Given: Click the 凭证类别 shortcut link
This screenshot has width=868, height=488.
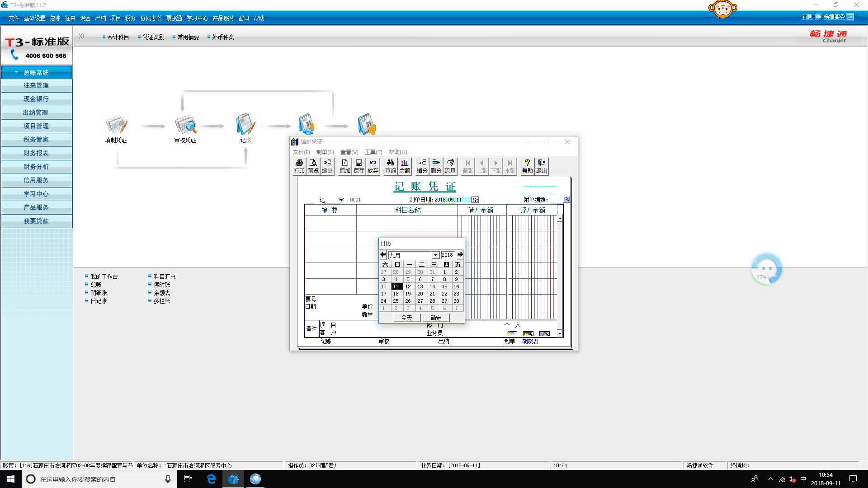Looking at the screenshot, I should click(153, 37).
